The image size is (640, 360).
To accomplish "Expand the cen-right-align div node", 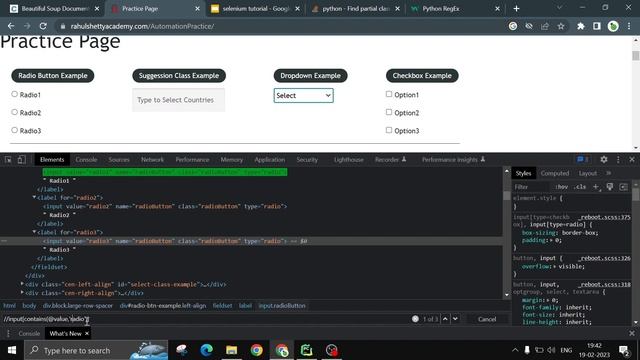I will 22,293.
